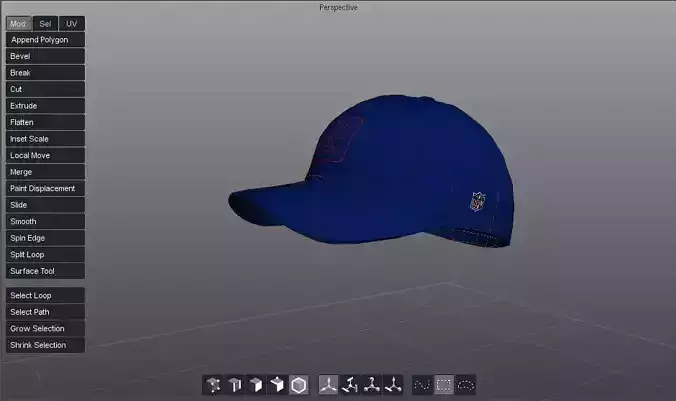This screenshot has height=401, width=676.
Task: Open the Surface Tool
Action: 45,271
